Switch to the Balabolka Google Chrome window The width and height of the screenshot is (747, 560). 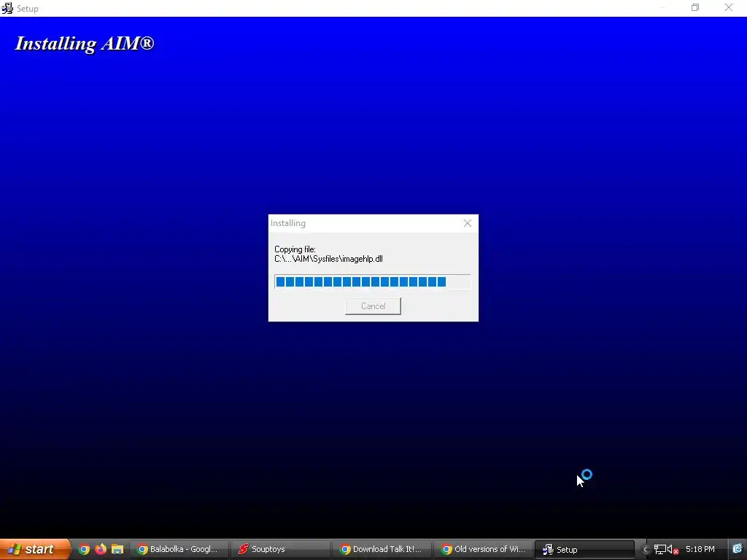pos(179,549)
